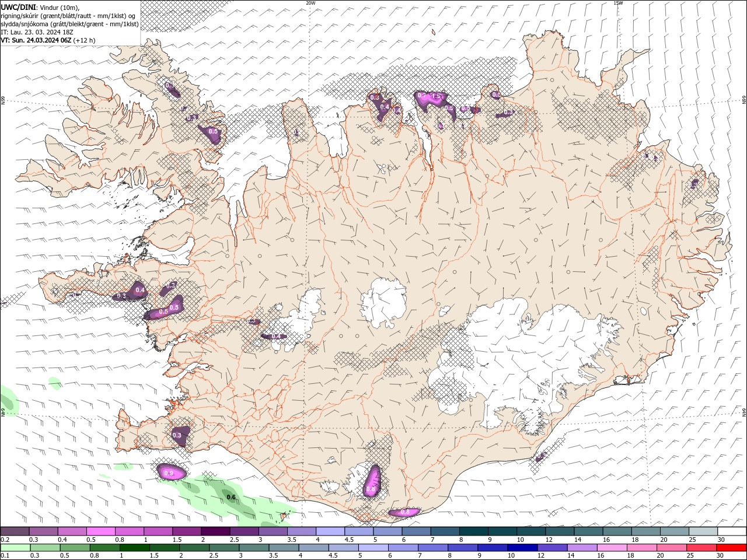
Task: Click the '0.2' tick label in the upper legend
Action: [x=5, y=540]
